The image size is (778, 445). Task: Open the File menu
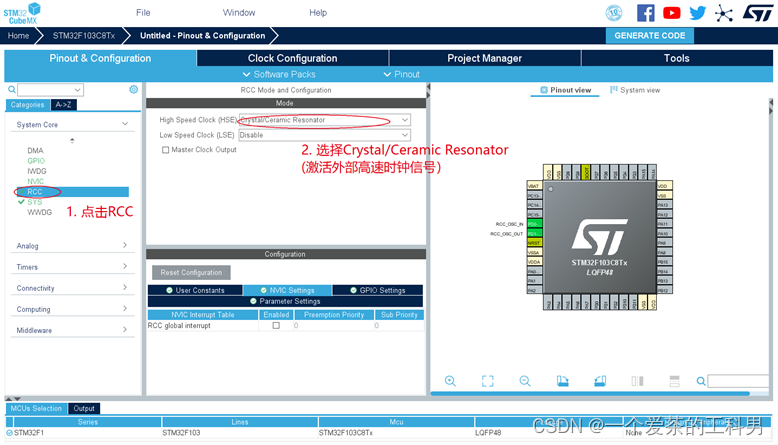tap(143, 12)
